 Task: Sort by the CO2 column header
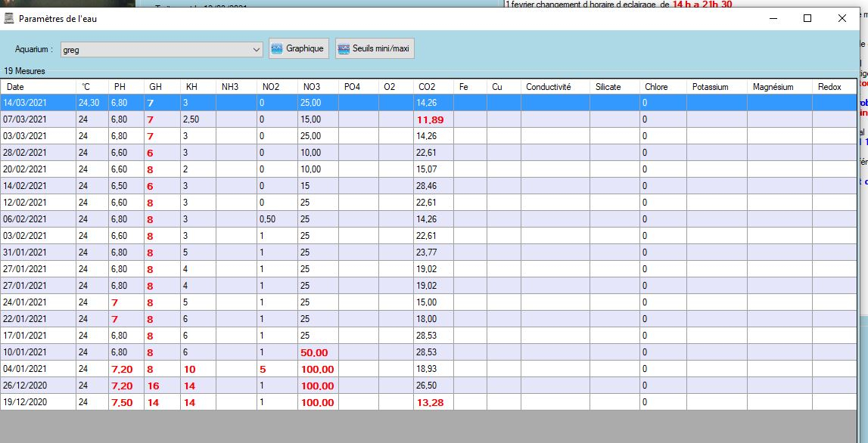(x=434, y=87)
